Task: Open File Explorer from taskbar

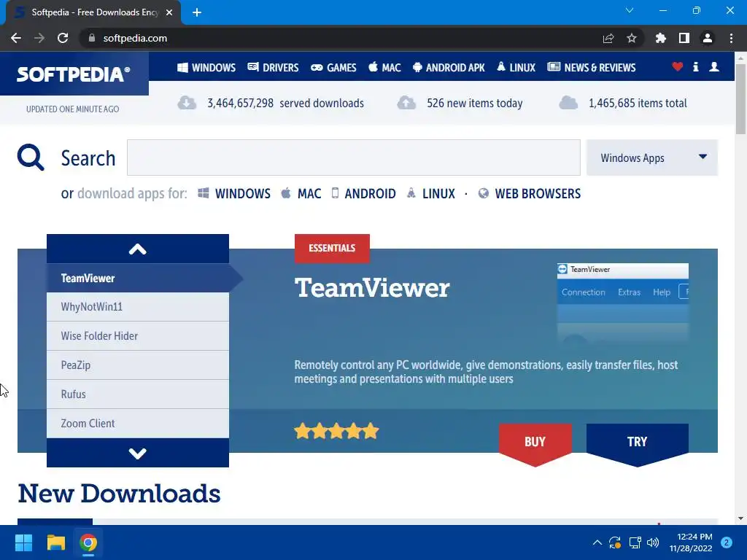Action: click(x=55, y=542)
